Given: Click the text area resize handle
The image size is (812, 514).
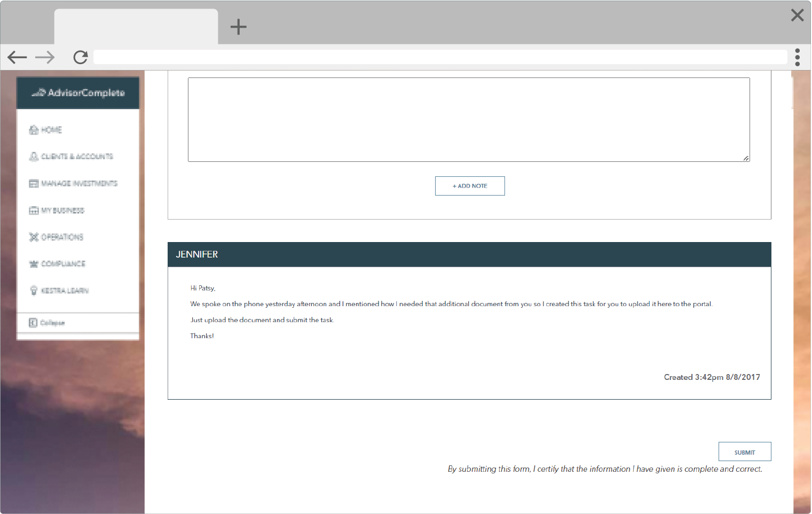Looking at the screenshot, I should coord(746,158).
